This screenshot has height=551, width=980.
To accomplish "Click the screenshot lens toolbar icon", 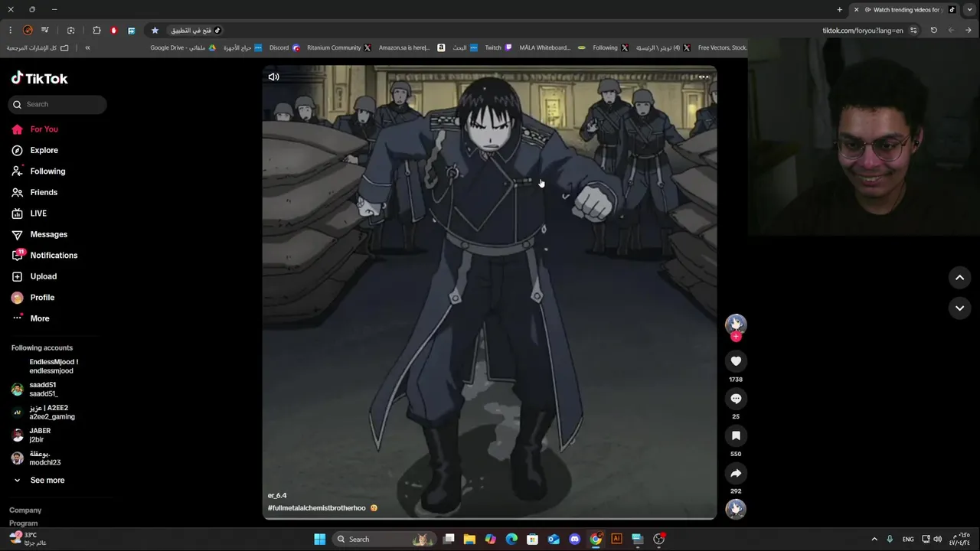I will pyautogui.click(x=70, y=31).
